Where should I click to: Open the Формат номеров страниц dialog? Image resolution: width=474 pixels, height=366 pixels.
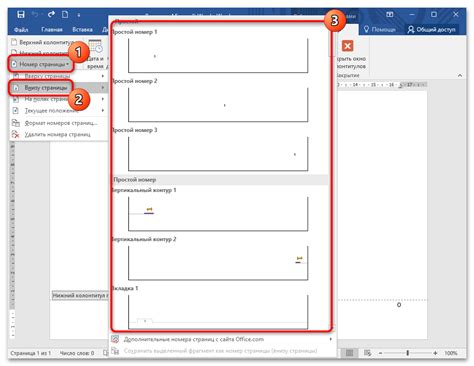pos(59,123)
